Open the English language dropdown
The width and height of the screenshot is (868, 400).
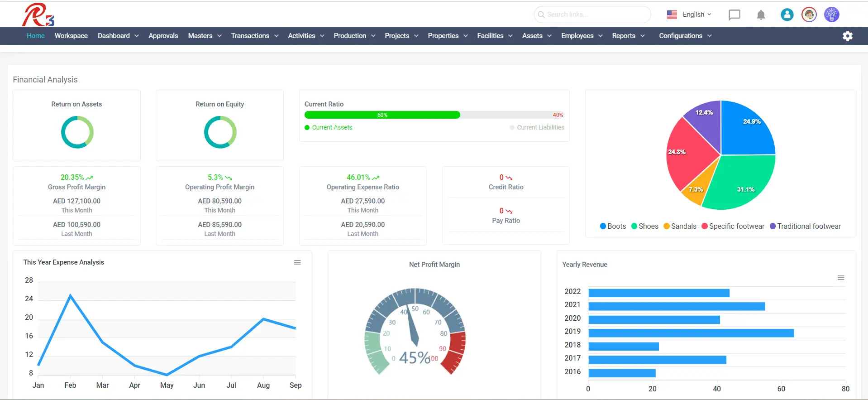point(697,14)
